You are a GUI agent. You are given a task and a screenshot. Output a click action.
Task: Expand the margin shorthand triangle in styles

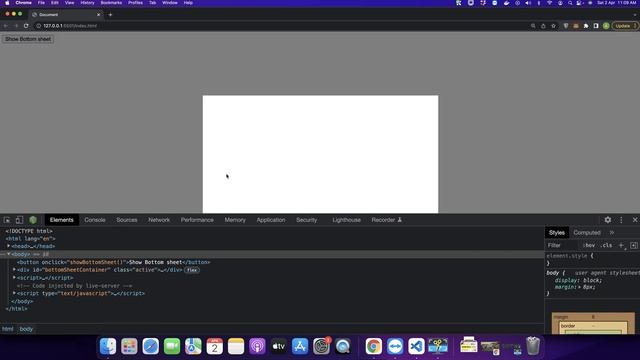tap(580, 287)
